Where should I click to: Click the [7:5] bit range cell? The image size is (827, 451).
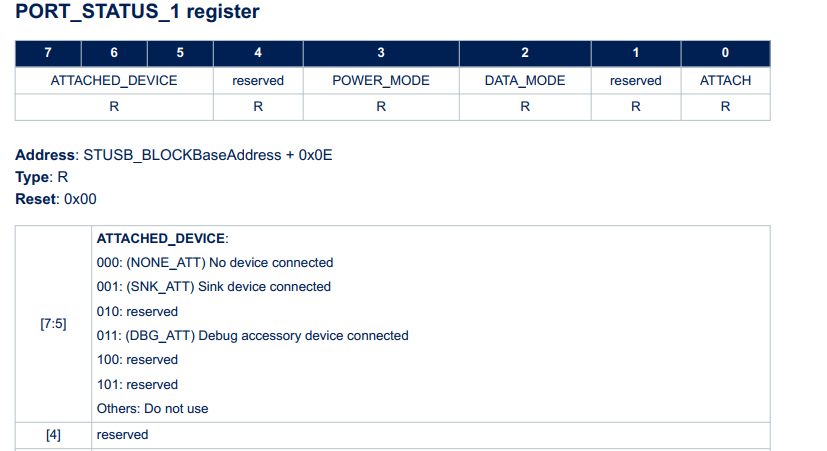coord(54,324)
